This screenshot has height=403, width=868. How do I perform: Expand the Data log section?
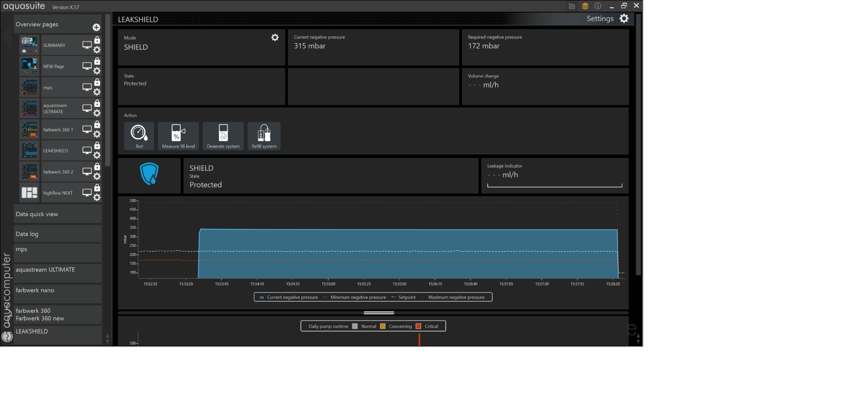(x=57, y=234)
